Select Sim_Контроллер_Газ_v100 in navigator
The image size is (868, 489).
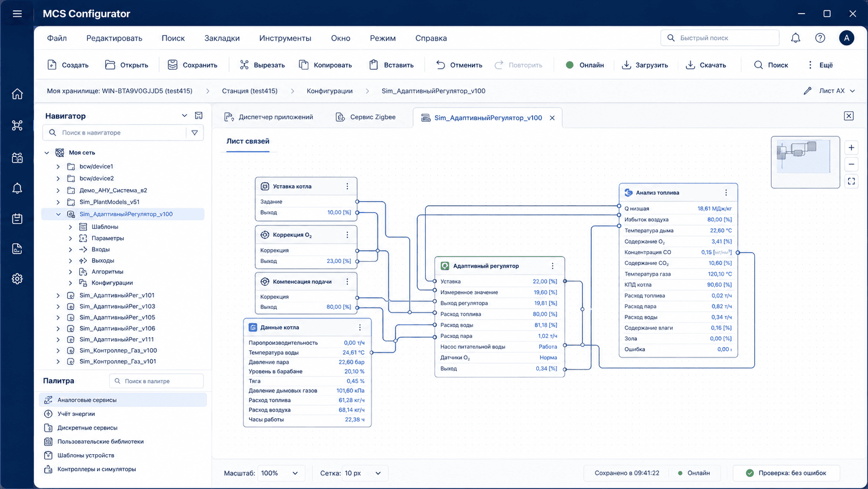click(118, 350)
